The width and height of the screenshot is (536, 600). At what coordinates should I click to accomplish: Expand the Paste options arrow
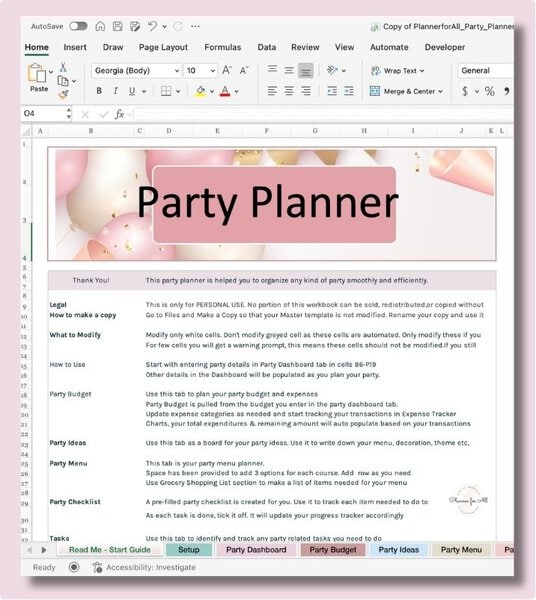click(x=51, y=72)
